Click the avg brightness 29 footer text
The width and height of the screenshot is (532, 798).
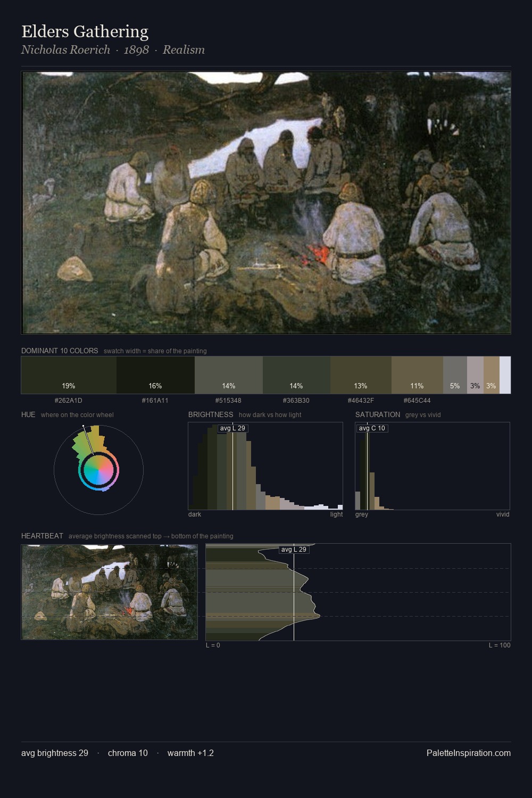(55, 753)
